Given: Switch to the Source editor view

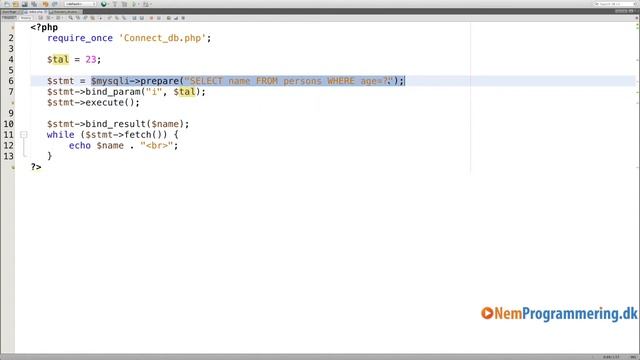Looking at the screenshot, I should tap(9, 18).
